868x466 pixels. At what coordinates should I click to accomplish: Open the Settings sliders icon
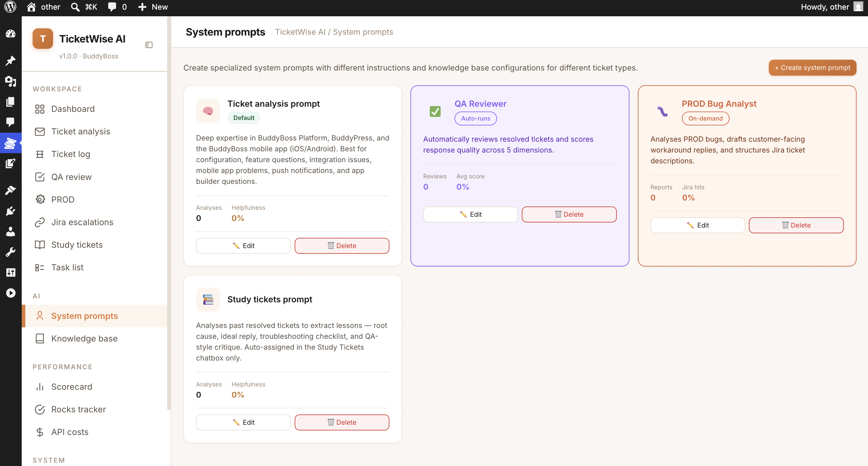pyautogui.click(x=11, y=272)
